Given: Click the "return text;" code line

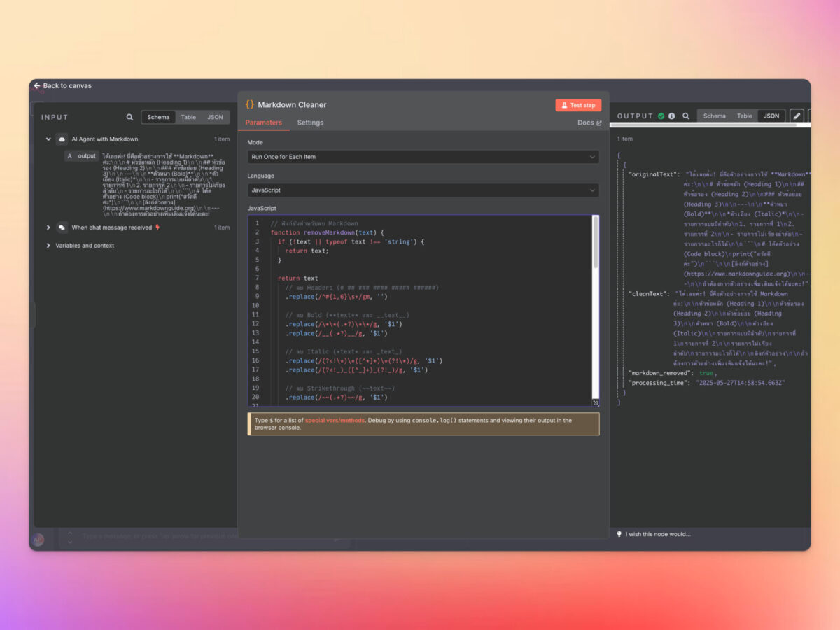Looking at the screenshot, I should (306, 251).
